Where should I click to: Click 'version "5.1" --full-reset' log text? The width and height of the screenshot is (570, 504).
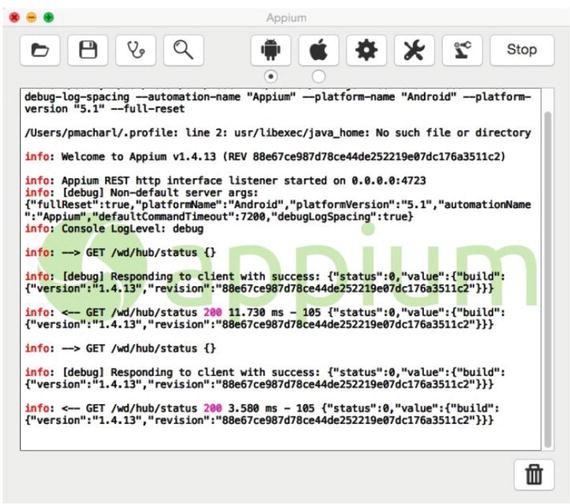point(105,109)
